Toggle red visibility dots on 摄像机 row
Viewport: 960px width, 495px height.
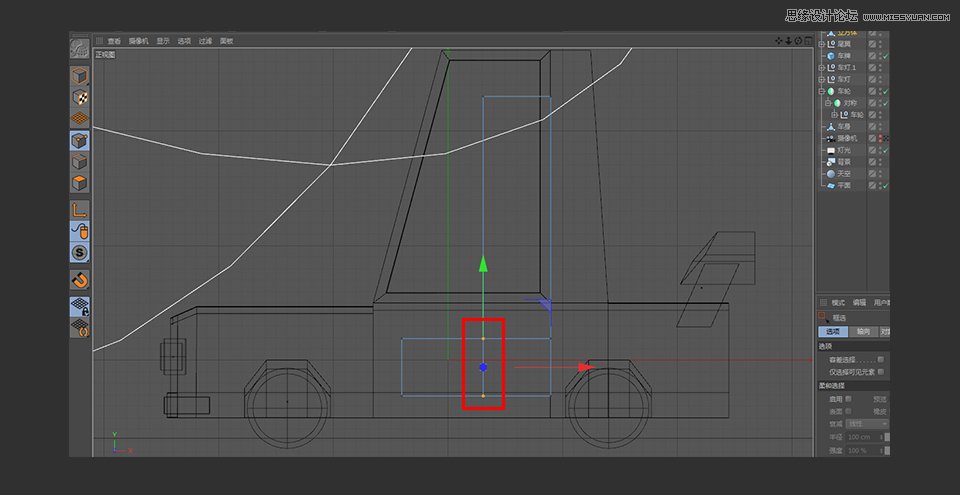(x=880, y=138)
